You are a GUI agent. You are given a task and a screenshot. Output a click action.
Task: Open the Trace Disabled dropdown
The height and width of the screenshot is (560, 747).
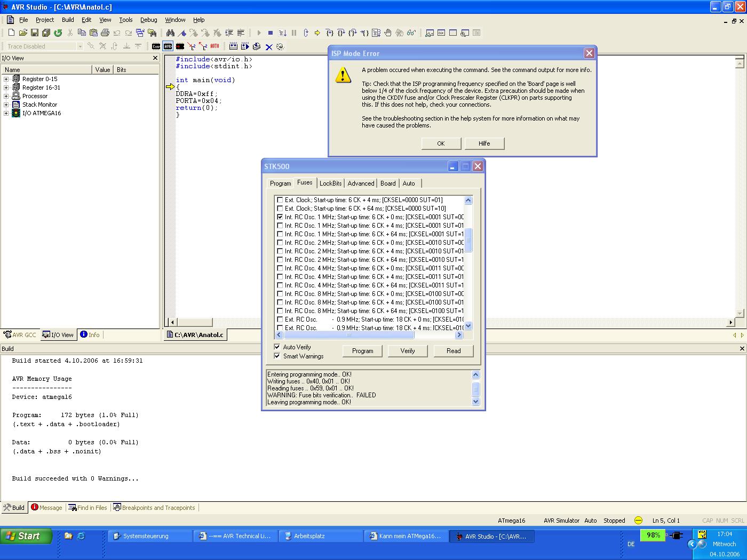[x=80, y=46]
